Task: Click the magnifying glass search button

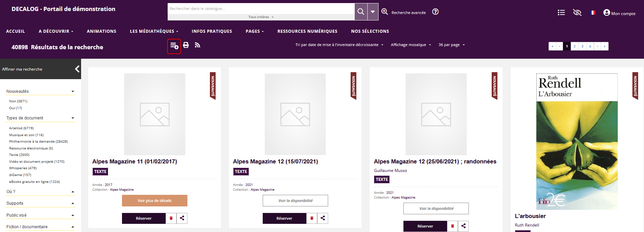Action: point(361,12)
